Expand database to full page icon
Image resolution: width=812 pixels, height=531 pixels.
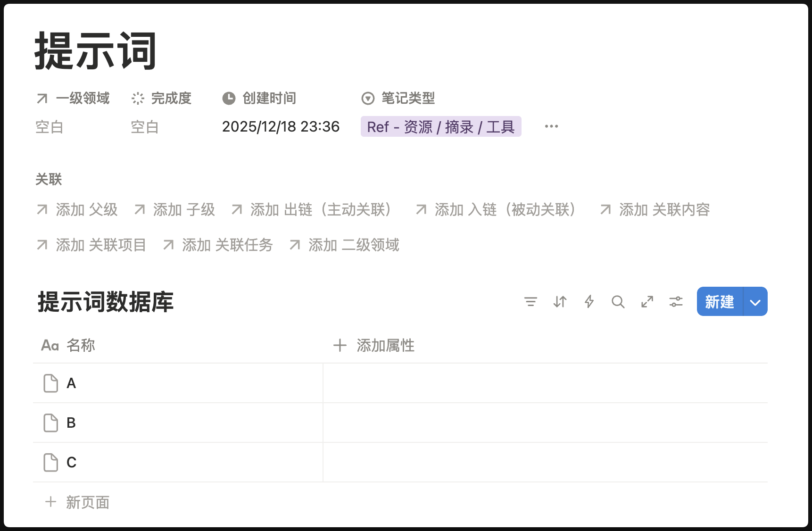coord(647,302)
